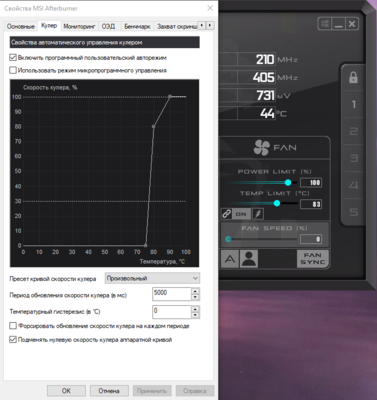Decrease temperature hysteresis value stepper
Viewport: 377px width, 400px height.
[195, 315]
